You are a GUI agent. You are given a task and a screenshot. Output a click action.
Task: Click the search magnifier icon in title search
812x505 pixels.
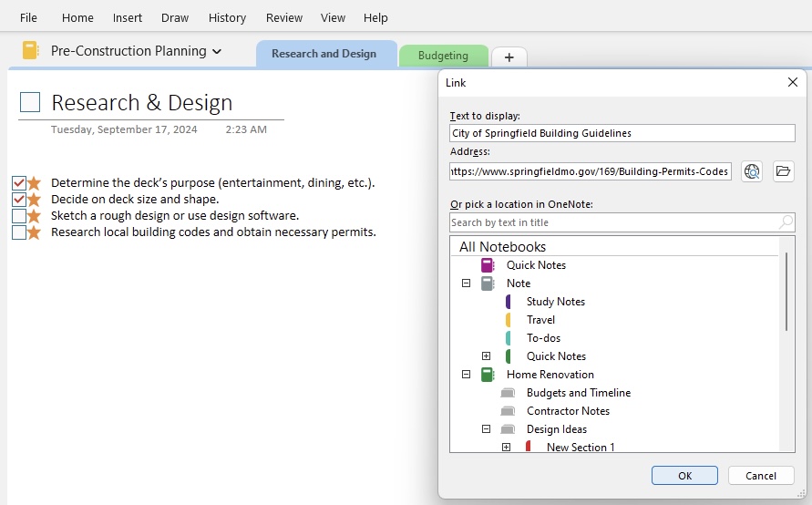[x=786, y=222]
